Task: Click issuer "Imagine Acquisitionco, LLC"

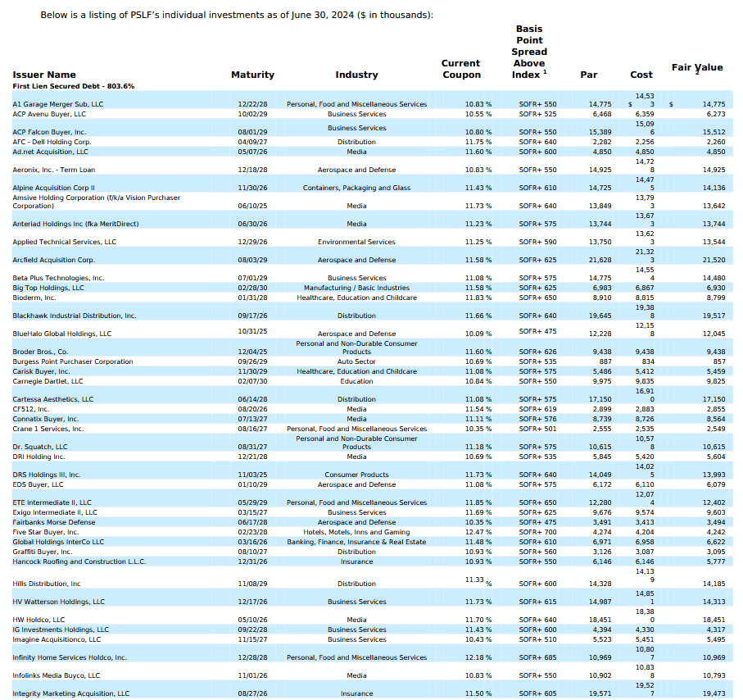Action: (x=57, y=640)
